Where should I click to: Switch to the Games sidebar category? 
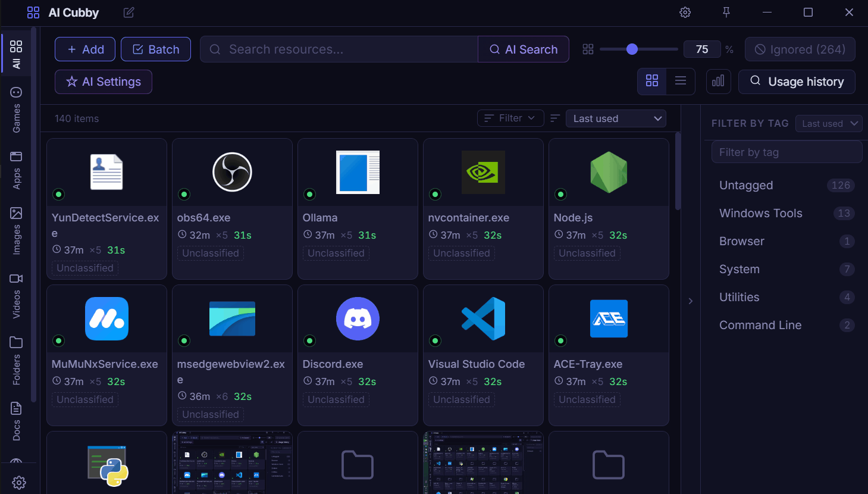(x=16, y=110)
